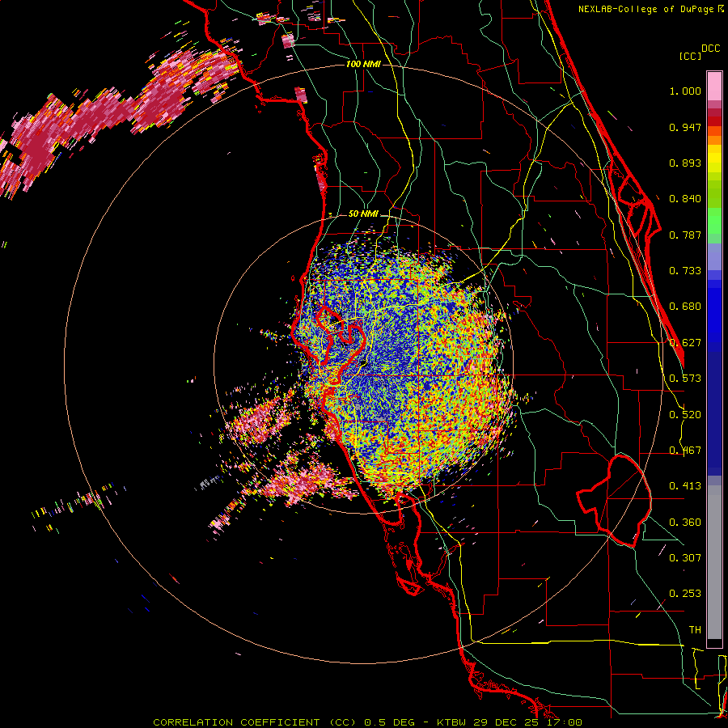
Task: Click the black radar site dot at the map center
Action: (363, 363)
